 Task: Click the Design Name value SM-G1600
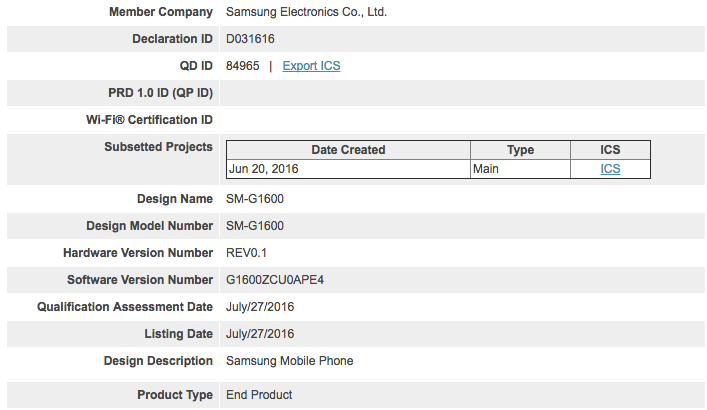(255, 199)
